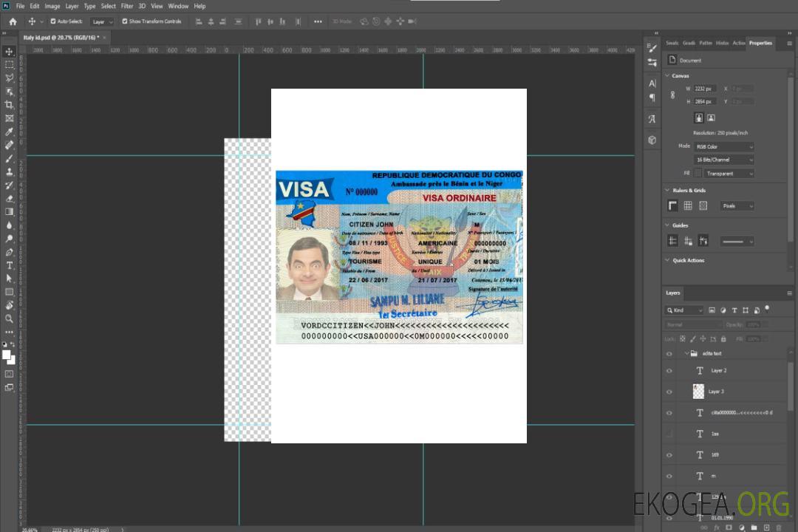Click the Home button in options bar
The width and height of the screenshot is (798, 532).
coord(13,21)
